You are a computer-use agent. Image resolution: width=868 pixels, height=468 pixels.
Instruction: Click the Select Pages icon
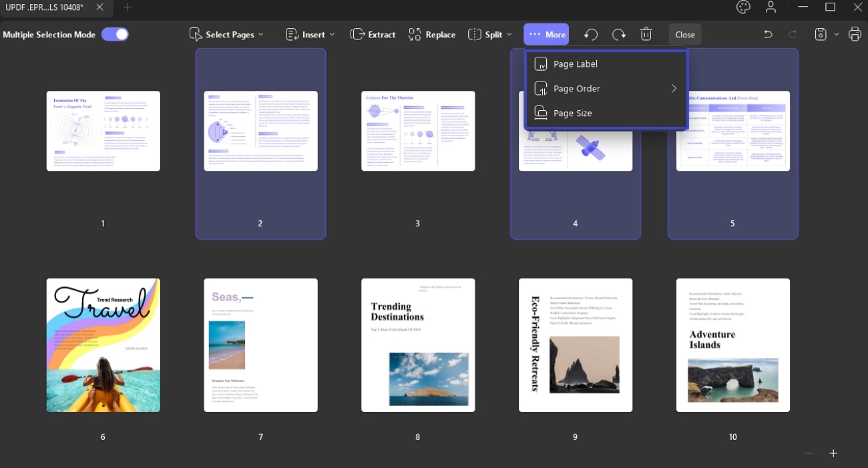tap(196, 34)
